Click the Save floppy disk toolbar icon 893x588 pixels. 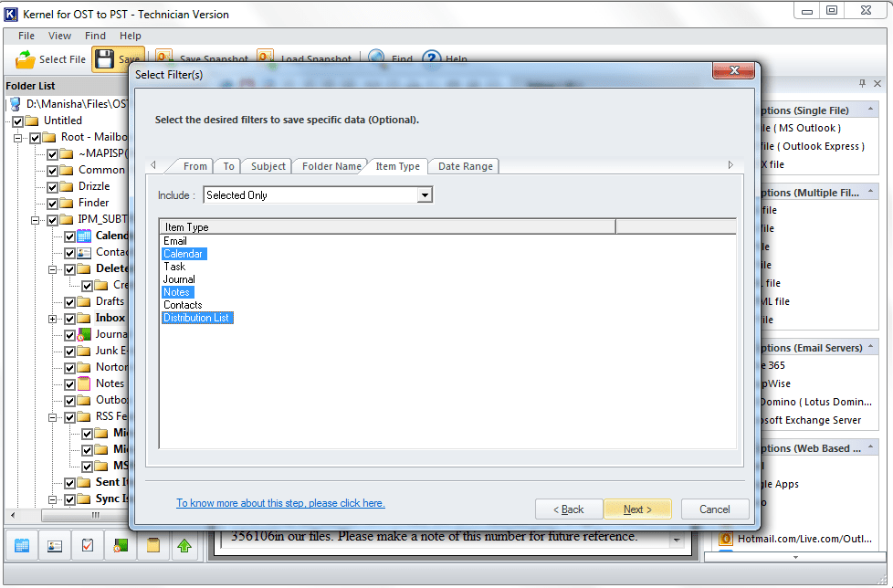[x=104, y=59]
